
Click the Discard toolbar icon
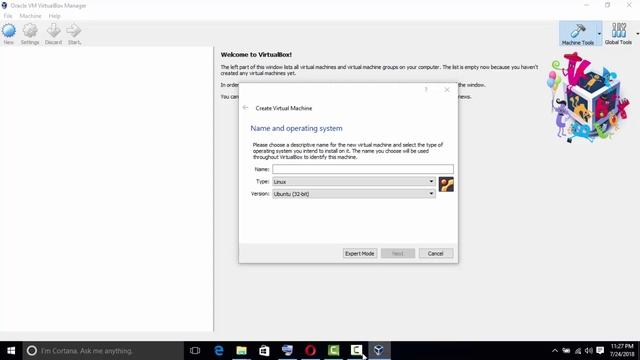[53, 33]
